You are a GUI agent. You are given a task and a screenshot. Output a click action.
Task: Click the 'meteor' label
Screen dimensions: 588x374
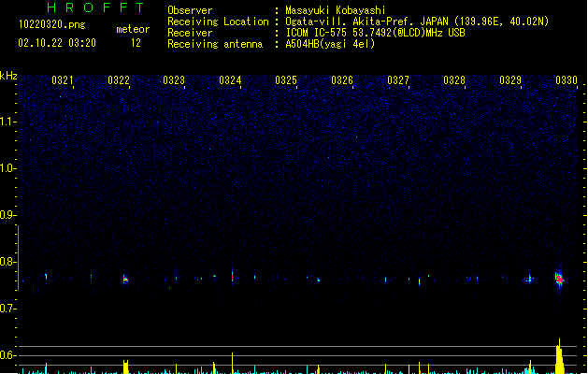133,29
